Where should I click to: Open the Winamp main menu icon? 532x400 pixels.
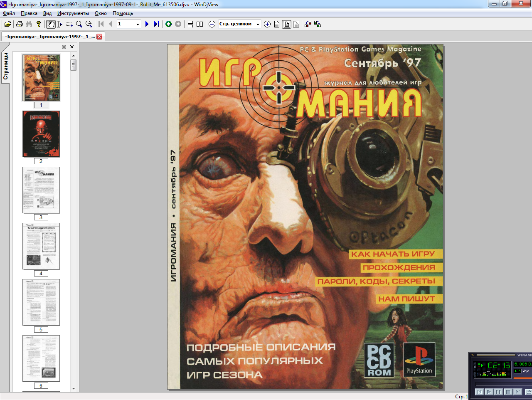[472, 355]
